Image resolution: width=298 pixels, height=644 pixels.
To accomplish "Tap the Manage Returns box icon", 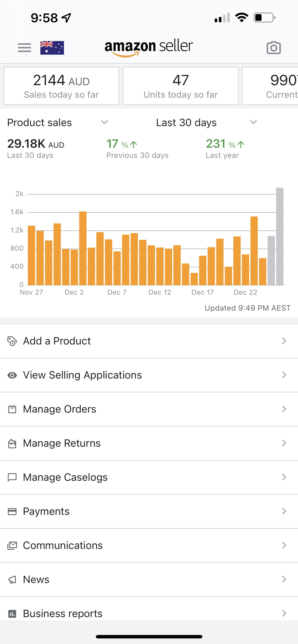I will coord(12,443).
